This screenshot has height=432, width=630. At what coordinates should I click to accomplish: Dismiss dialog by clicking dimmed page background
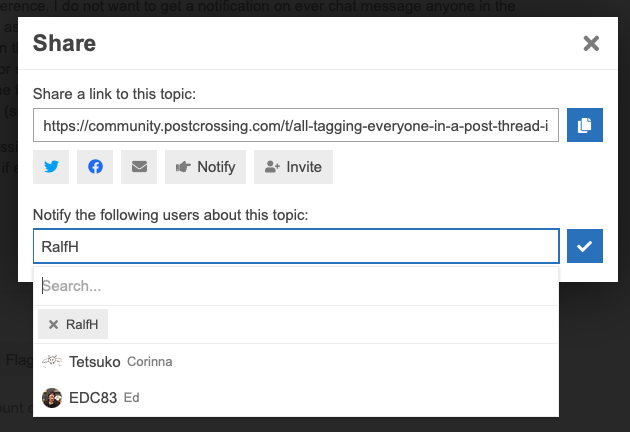pyautogui.click(x=595, y=362)
